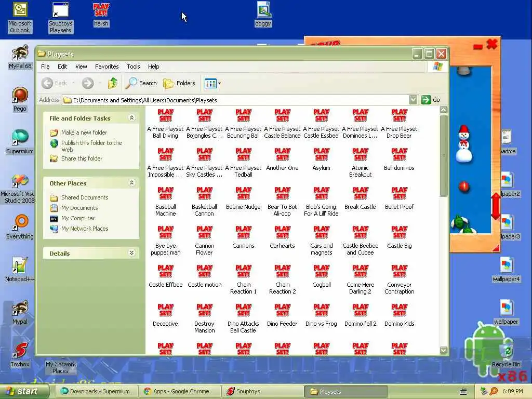Open the Tools menu
Image resolution: width=532 pixels, height=399 pixels.
pyautogui.click(x=134, y=66)
